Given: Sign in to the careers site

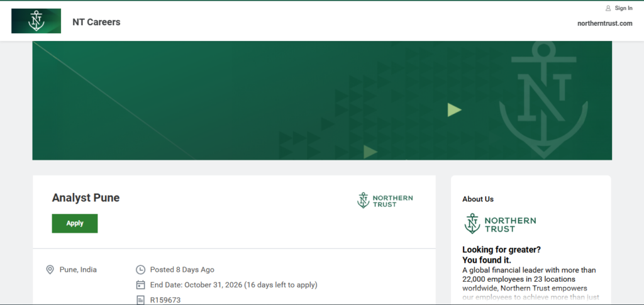Looking at the screenshot, I should [623, 8].
